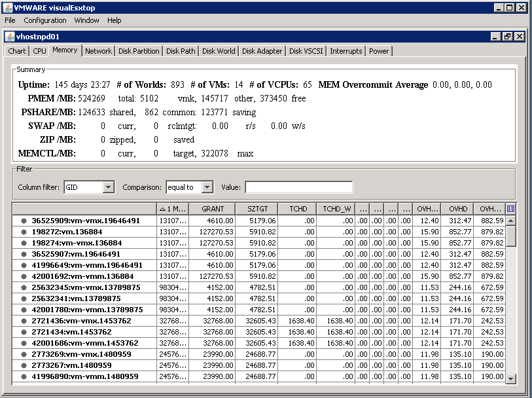Click the table vertical scrollbar thumb
Image resolution: width=532 pixels, height=398 pixels.
point(510,236)
